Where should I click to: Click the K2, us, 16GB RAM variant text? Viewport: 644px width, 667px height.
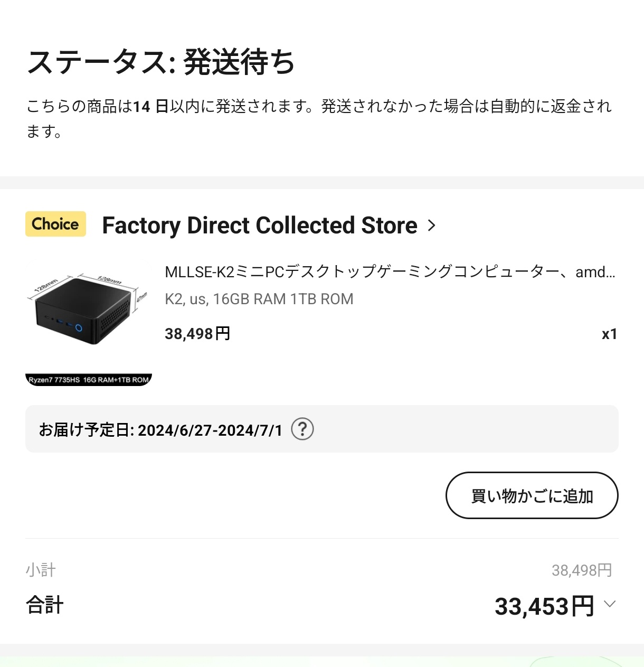tap(259, 299)
